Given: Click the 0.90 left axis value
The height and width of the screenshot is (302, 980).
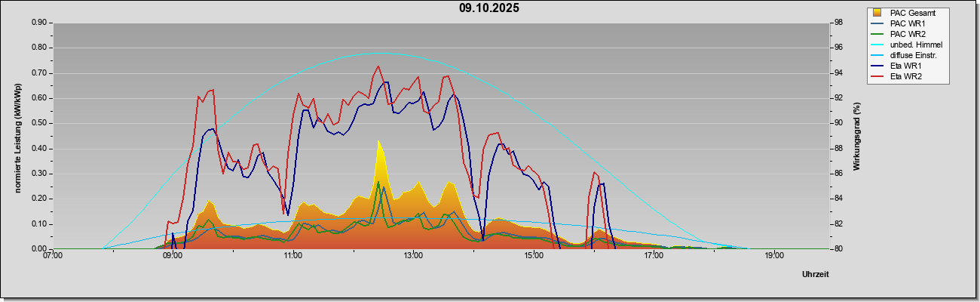Looking at the screenshot, I should pyautogui.click(x=39, y=23).
